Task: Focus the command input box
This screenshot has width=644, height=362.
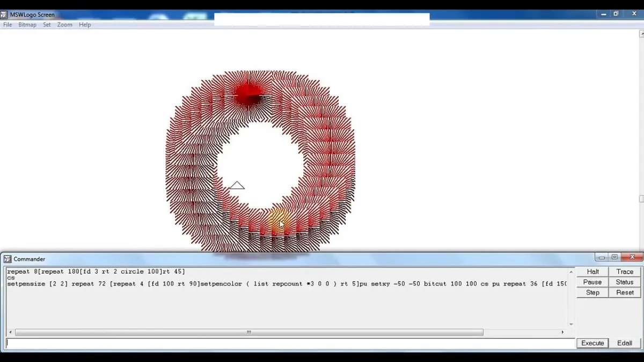Action: click(290, 343)
